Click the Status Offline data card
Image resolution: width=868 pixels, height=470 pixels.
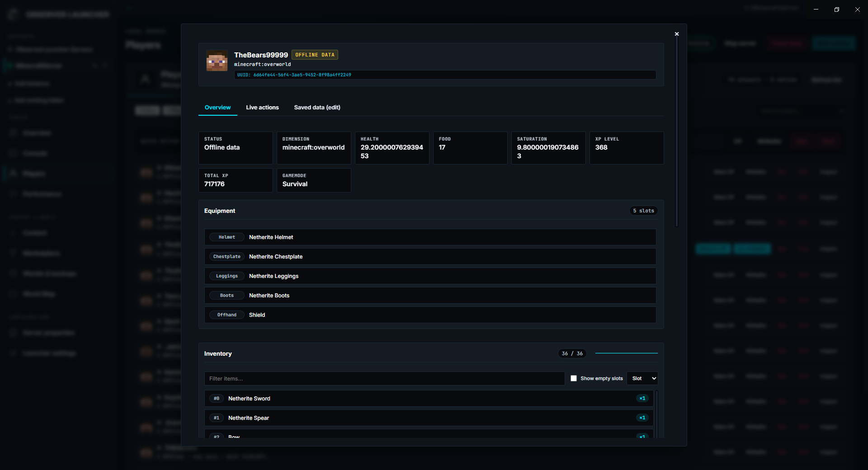pos(236,148)
